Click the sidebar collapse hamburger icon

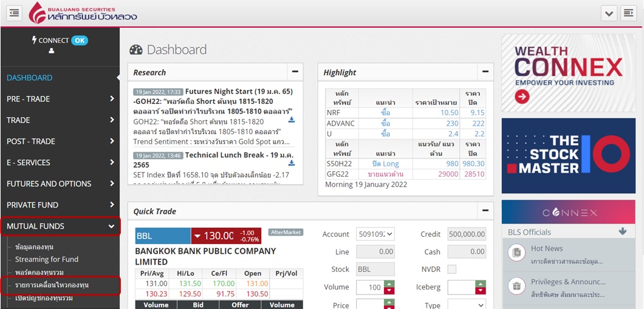tap(15, 13)
